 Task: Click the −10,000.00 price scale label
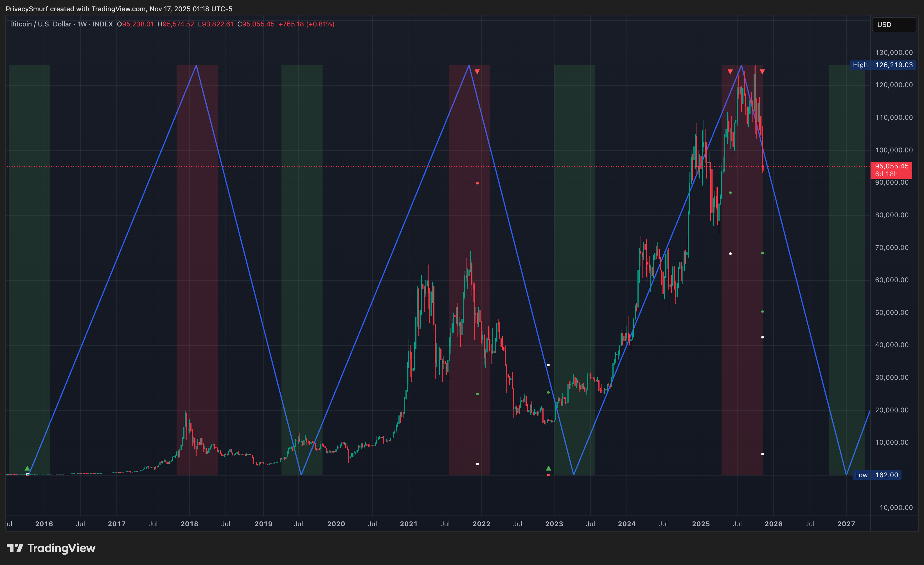(894, 508)
